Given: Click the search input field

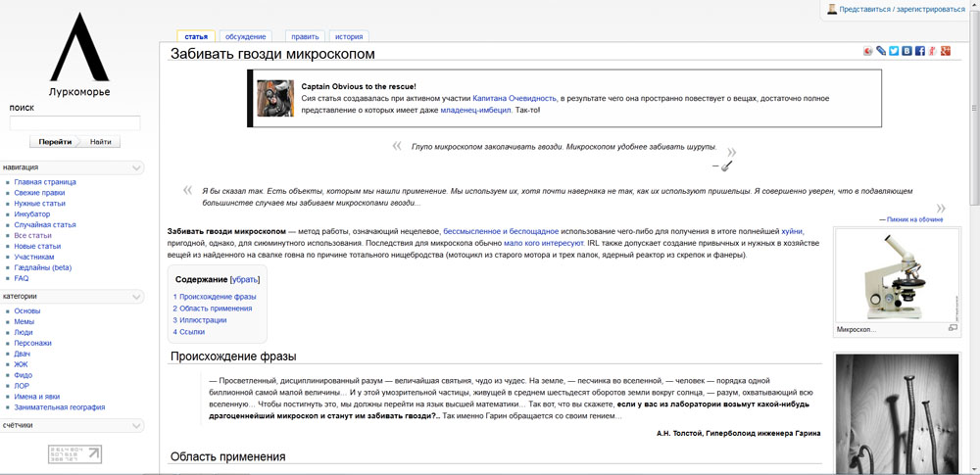Looking at the screenshot, I should click(74, 123).
